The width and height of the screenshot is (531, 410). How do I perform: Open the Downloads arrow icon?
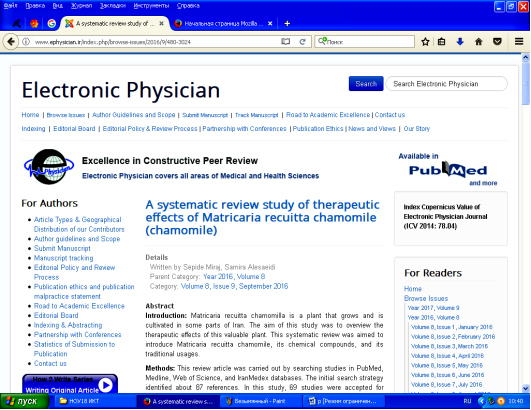pos(460,42)
